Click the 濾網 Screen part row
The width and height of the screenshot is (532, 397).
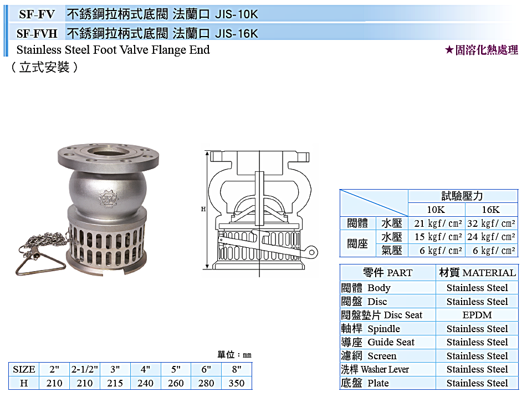(x=429, y=355)
